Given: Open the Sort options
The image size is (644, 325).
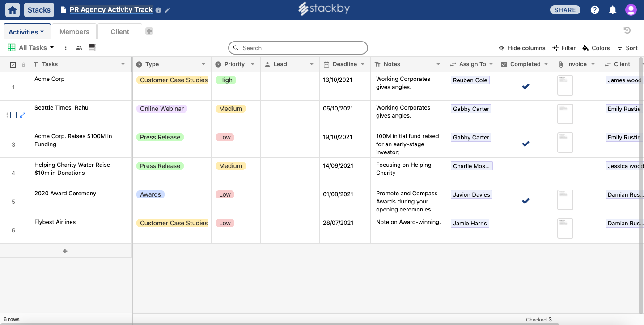Looking at the screenshot, I should pos(627,48).
